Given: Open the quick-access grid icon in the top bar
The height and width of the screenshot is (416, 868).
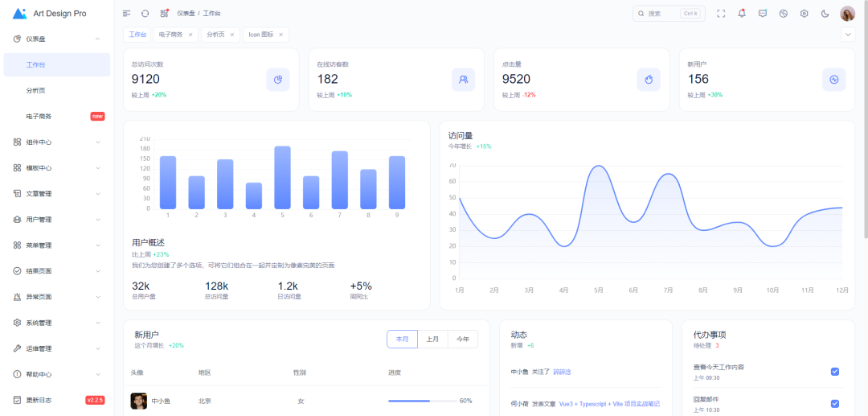Looking at the screenshot, I should pos(164,14).
